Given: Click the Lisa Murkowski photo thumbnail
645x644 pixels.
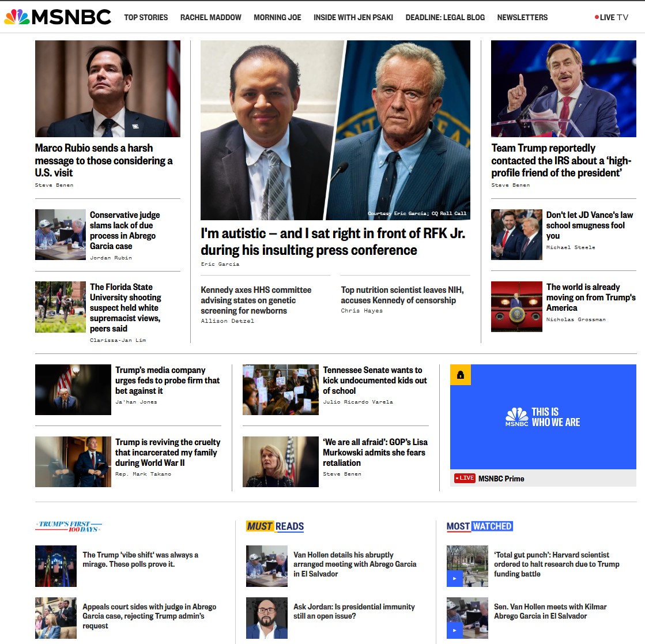Looking at the screenshot, I should click(281, 462).
